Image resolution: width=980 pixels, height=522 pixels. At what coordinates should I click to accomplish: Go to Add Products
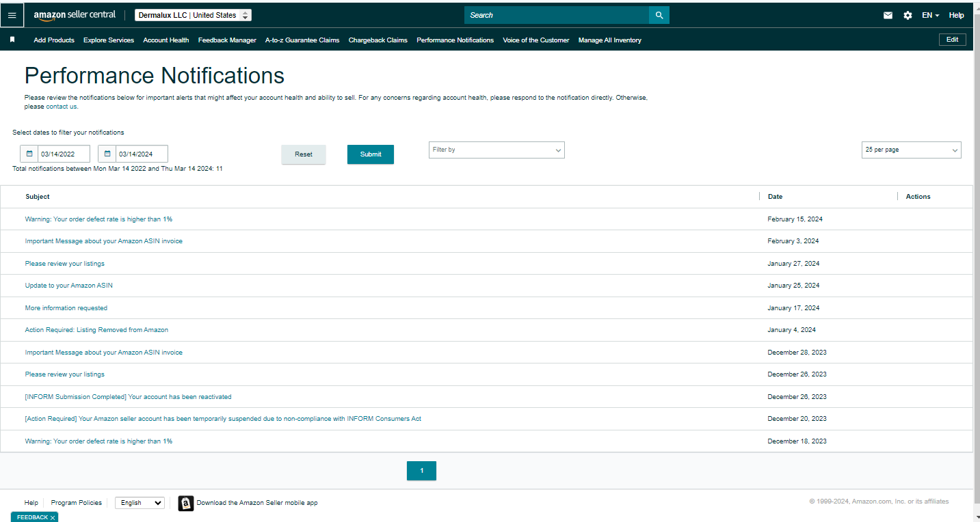coord(54,40)
